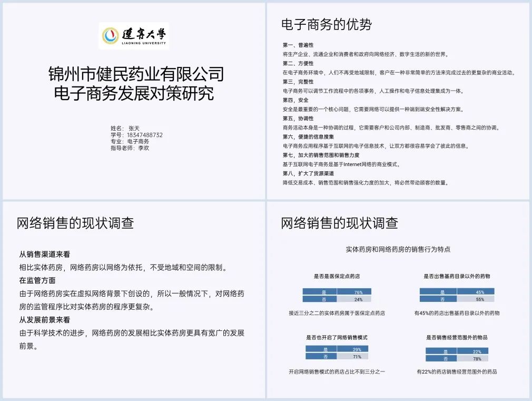Select the bottom-left slide heading '网络销售的现状调查'

click(x=75, y=223)
